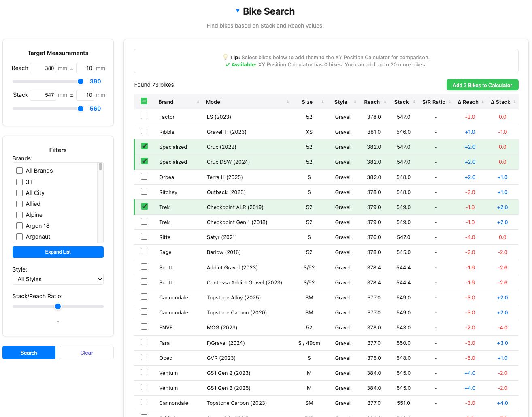Click the Brand column sort icon
The image size is (532, 417).
(198, 102)
